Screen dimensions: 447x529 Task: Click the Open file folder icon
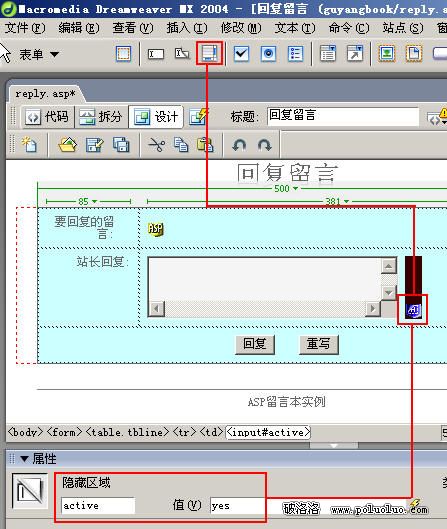67,145
